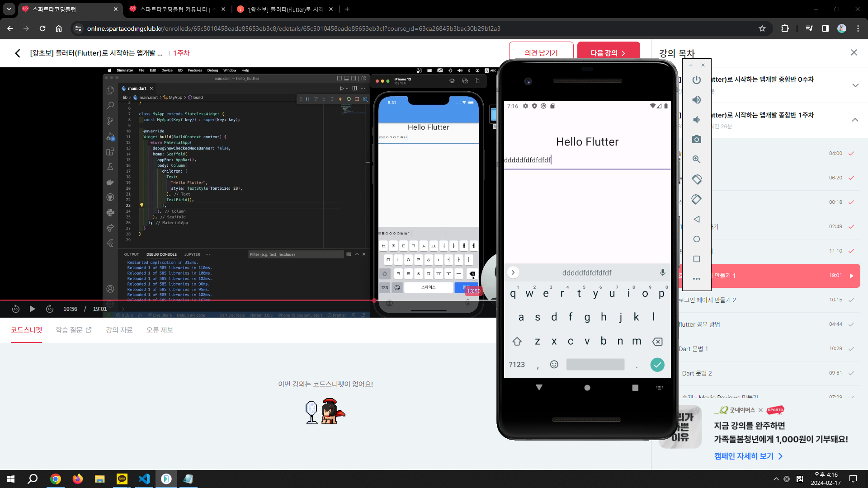The height and width of the screenshot is (488, 868).
Task: Collapse the 1주차 course section
Action: tap(855, 120)
